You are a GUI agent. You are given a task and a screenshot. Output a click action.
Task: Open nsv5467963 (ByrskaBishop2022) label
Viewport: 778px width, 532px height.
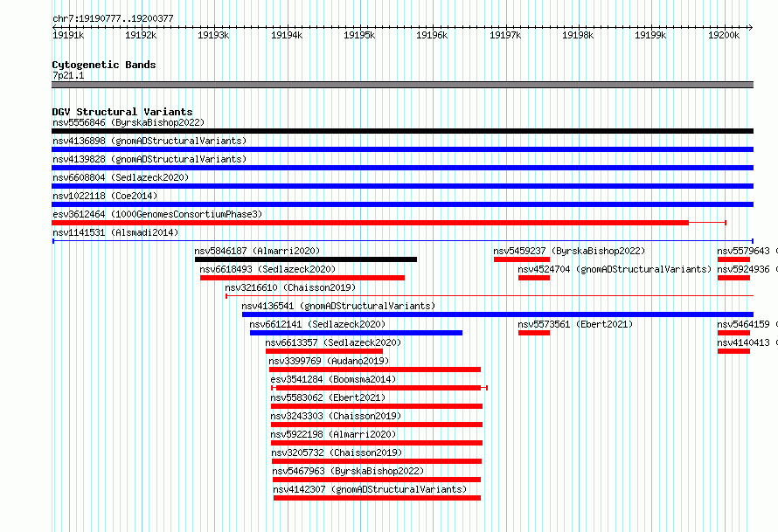click(348, 471)
